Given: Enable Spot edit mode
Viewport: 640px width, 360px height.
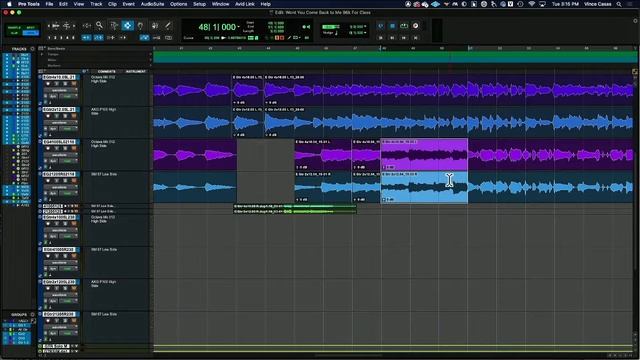Looking at the screenshot, I should tap(31, 27).
